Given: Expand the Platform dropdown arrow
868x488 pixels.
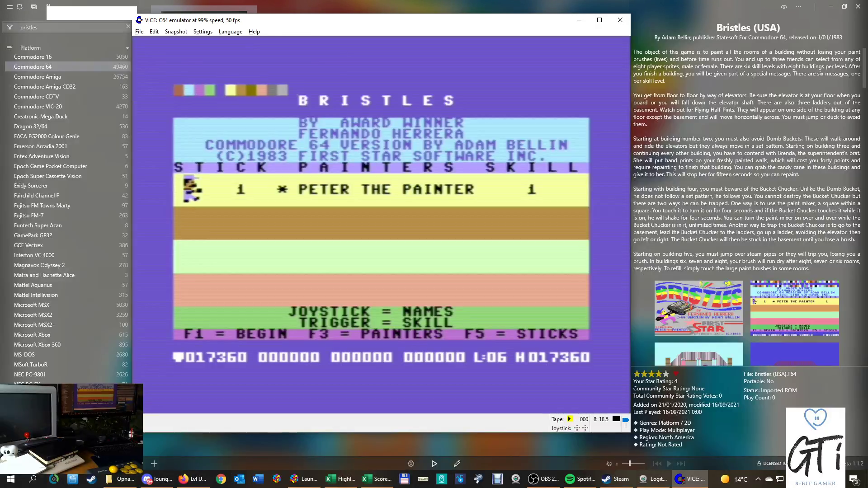Looking at the screenshot, I should coord(127,48).
